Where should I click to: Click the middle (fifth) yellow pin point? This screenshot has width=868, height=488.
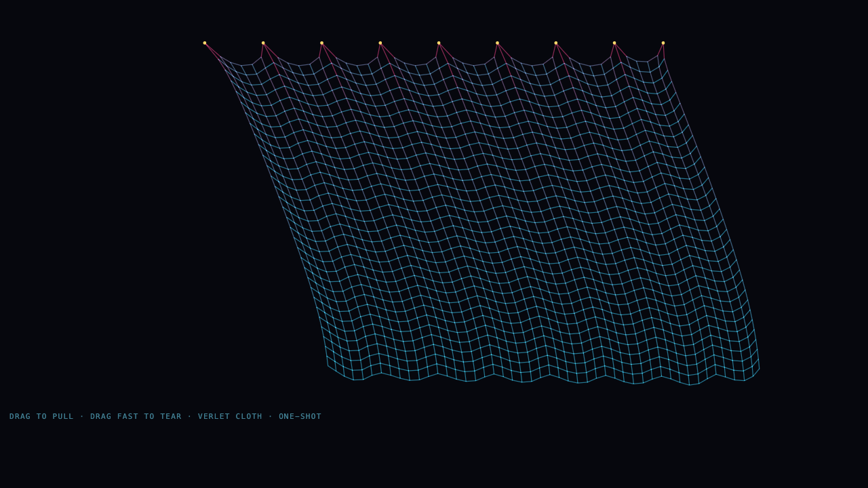[439, 43]
